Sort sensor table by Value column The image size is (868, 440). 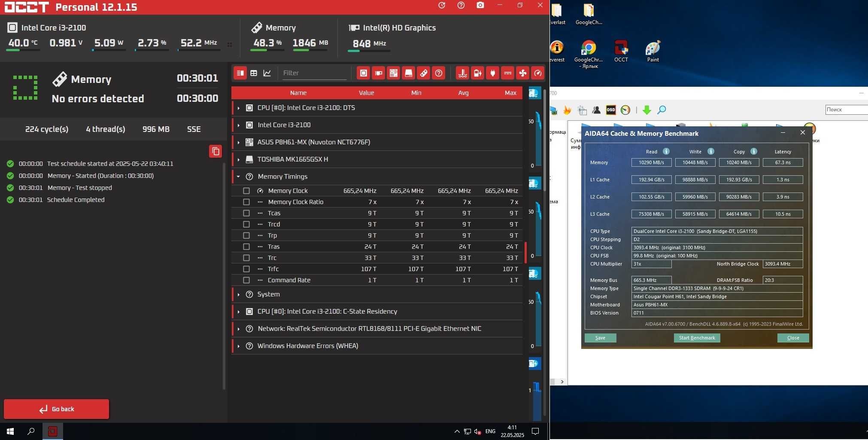click(x=366, y=93)
